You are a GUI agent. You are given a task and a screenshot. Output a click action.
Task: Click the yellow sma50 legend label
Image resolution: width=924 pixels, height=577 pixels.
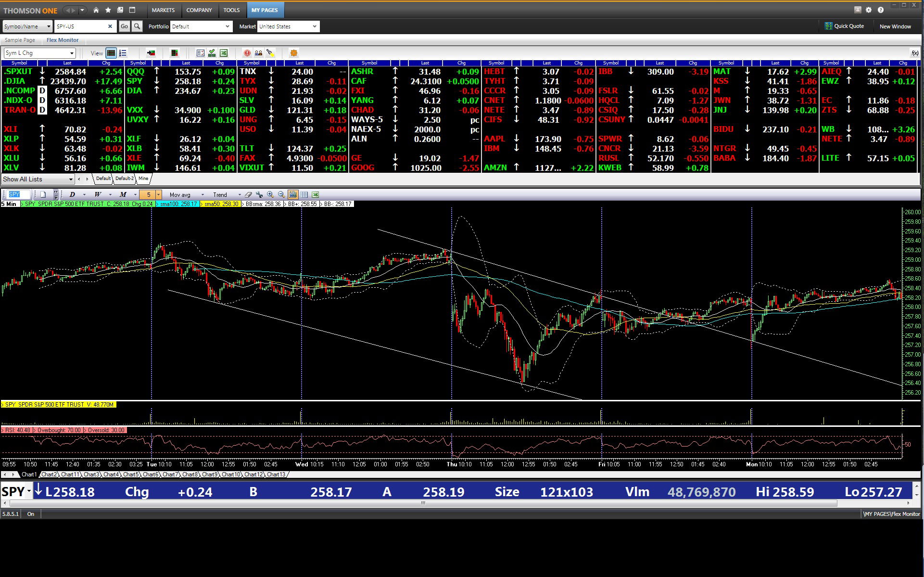click(x=220, y=204)
